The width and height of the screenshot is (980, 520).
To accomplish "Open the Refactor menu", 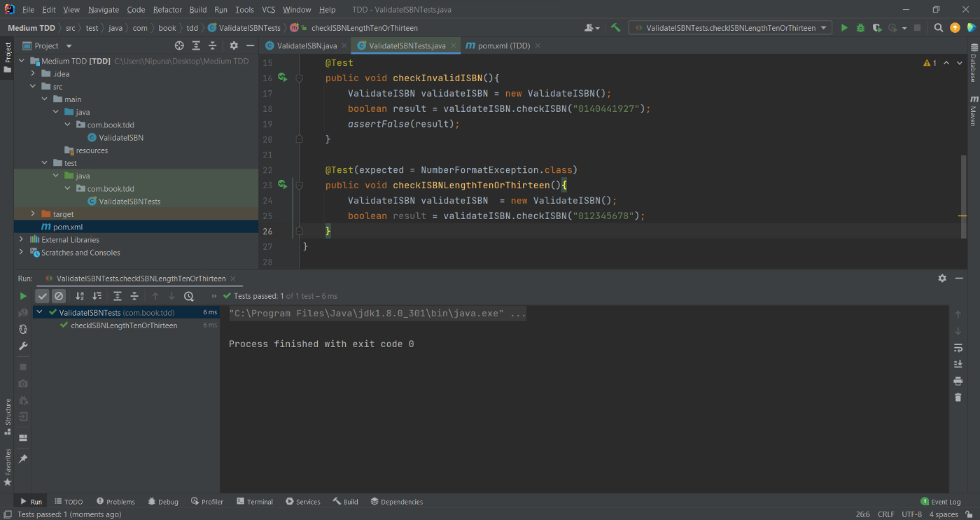I will tap(167, 10).
